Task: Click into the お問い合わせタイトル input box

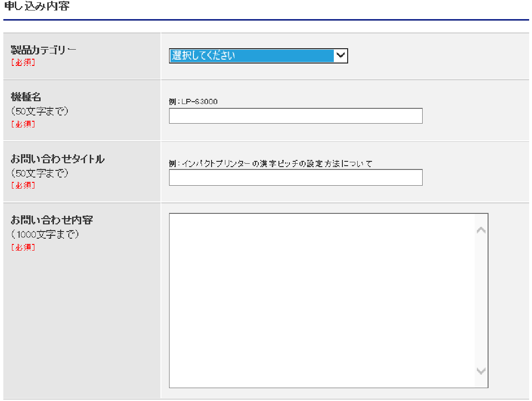Action: (x=296, y=177)
